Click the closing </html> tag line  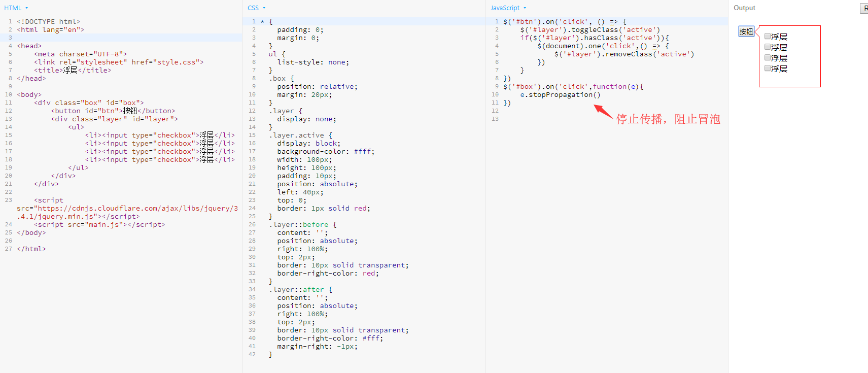(x=31, y=249)
